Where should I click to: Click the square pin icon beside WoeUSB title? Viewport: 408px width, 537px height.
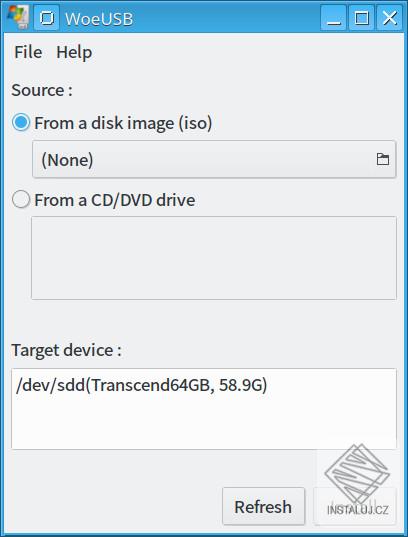47,18
